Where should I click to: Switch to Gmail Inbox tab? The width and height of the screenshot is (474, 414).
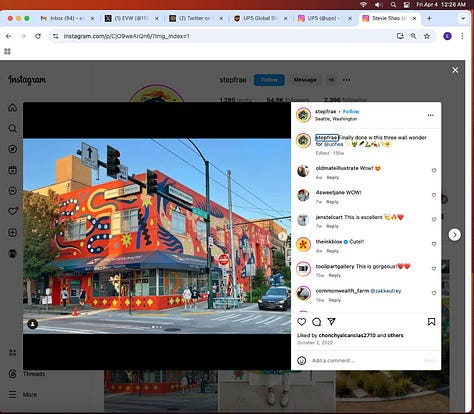point(68,18)
